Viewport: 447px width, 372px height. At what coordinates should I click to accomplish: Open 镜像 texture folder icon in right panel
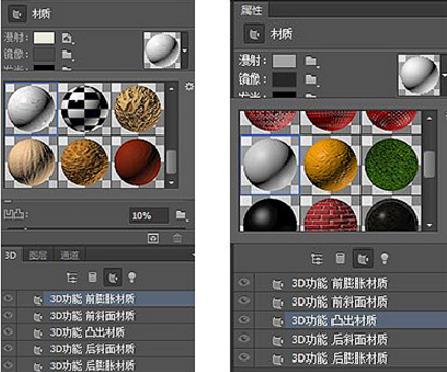tap(311, 80)
